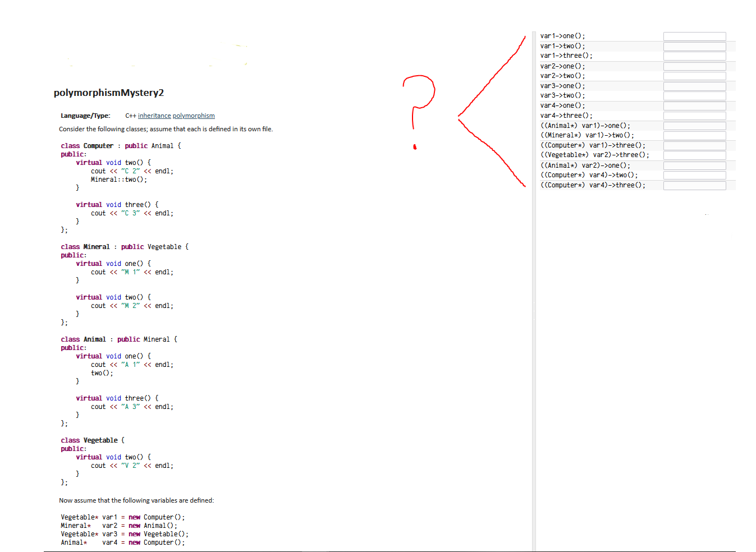Image resolution: width=756 pixels, height=552 pixels.
Task: Open the polymorphism hyperlink
Action: click(193, 116)
